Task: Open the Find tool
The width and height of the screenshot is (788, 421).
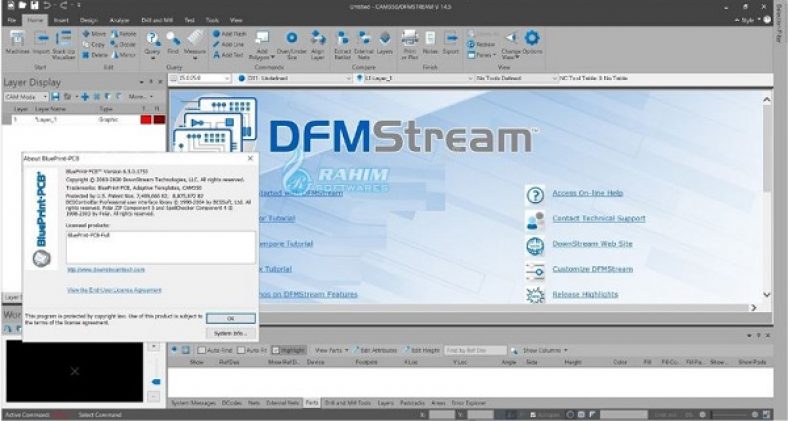Action: click(173, 43)
